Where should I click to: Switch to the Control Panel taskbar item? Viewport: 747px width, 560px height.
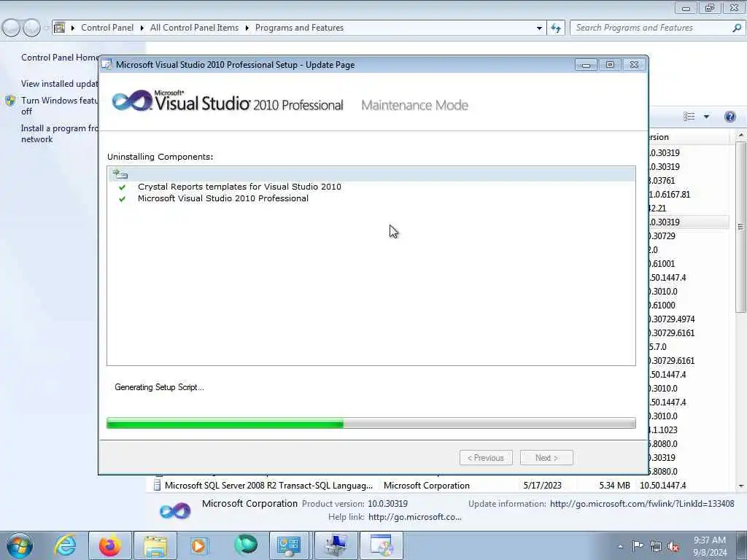(289, 545)
